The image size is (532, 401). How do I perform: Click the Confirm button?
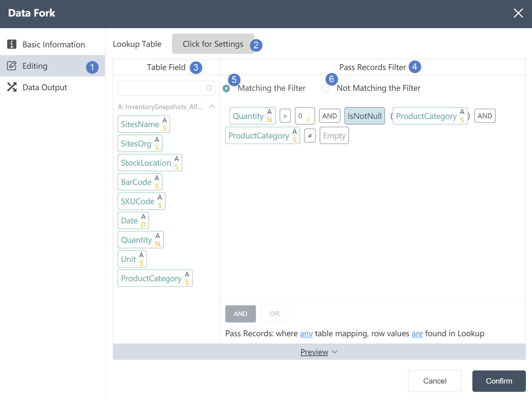coord(499,381)
